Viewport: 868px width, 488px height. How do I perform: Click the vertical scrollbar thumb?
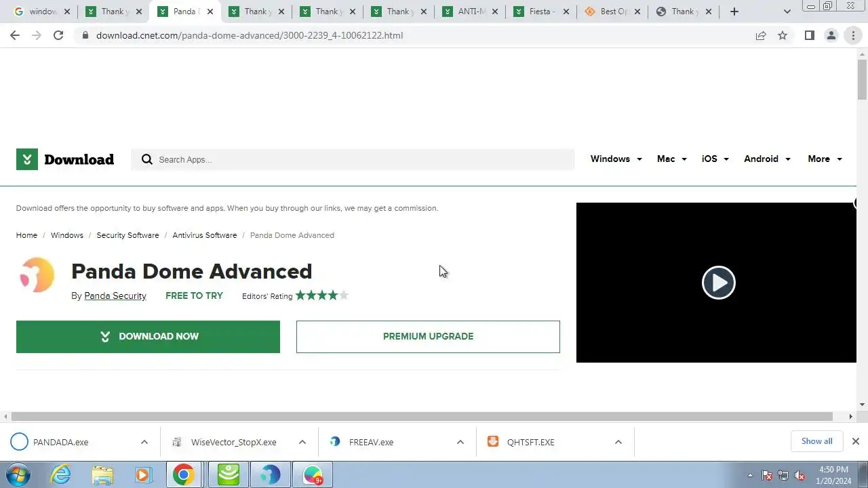click(862, 80)
